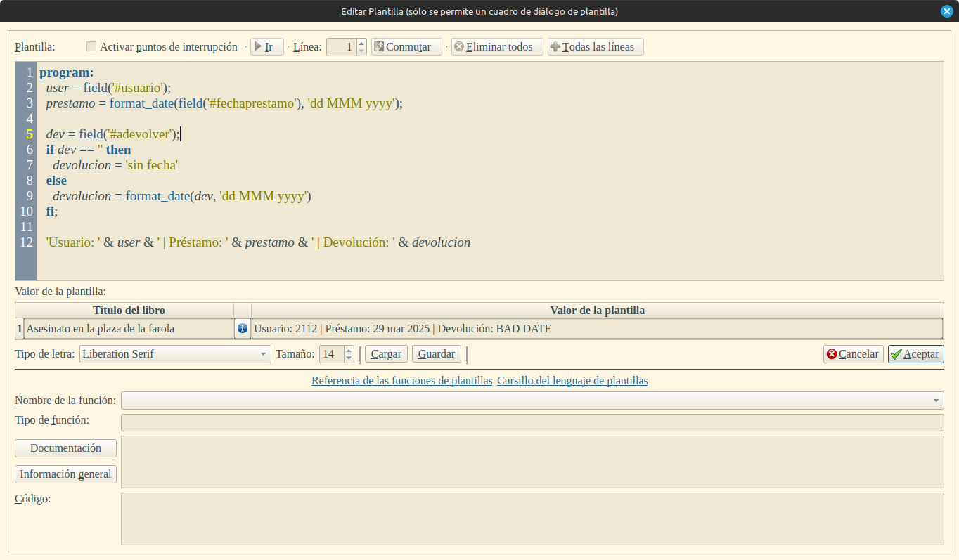959x560 pixels.
Task: Click the Código text area
Action: pyautogui.click(x=532, y=519)
